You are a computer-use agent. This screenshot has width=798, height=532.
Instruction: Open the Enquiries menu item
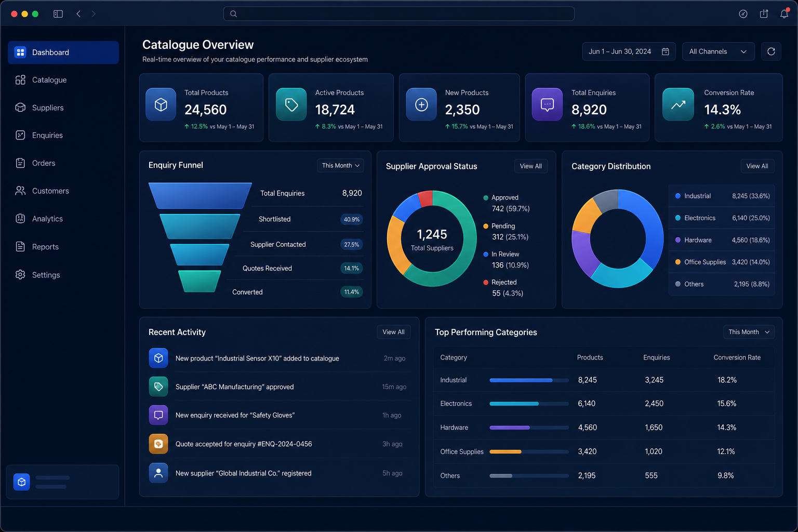63,135
